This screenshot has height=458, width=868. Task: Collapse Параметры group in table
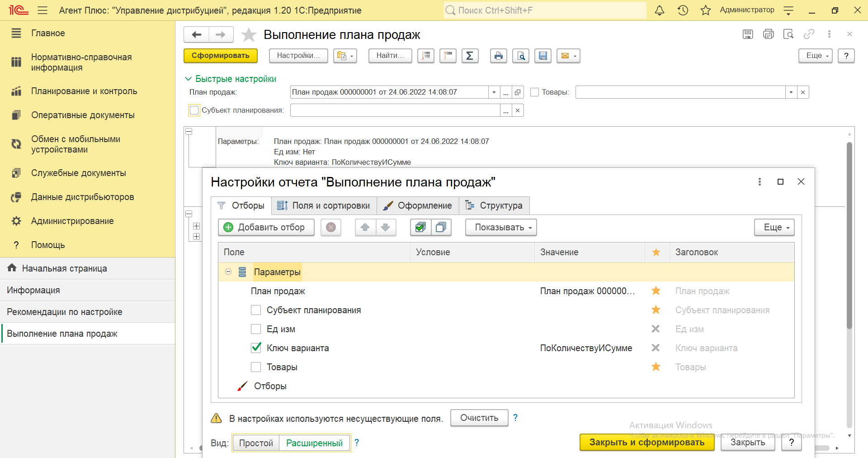tap(228, 272)
